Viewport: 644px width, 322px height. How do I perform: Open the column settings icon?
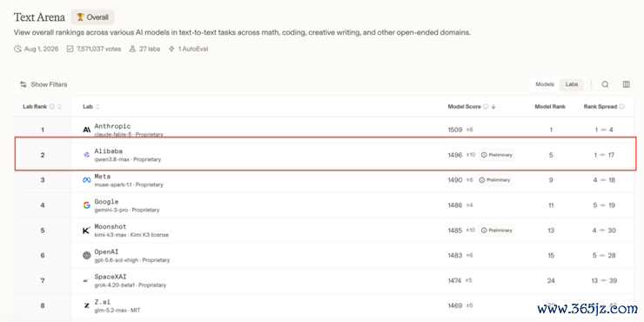[626, 84]
